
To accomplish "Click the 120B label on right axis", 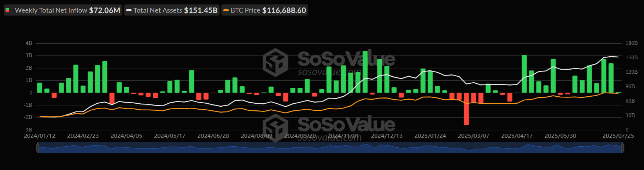I will 631,72.
